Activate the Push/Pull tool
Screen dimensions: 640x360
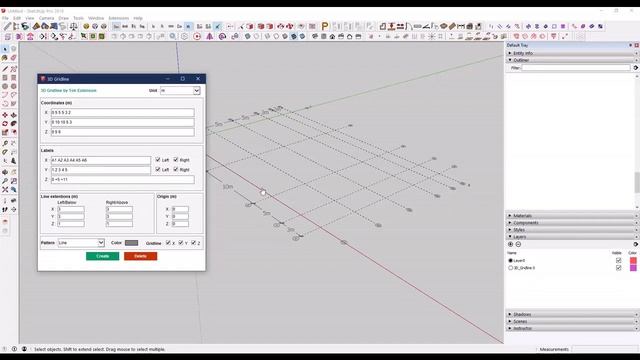[x=13, y=115]
